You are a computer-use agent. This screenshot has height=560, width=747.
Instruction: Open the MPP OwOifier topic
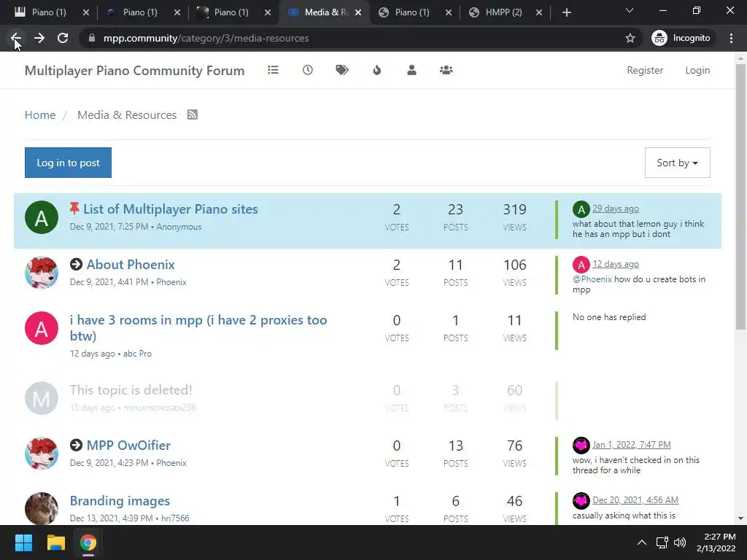(128, 446)
